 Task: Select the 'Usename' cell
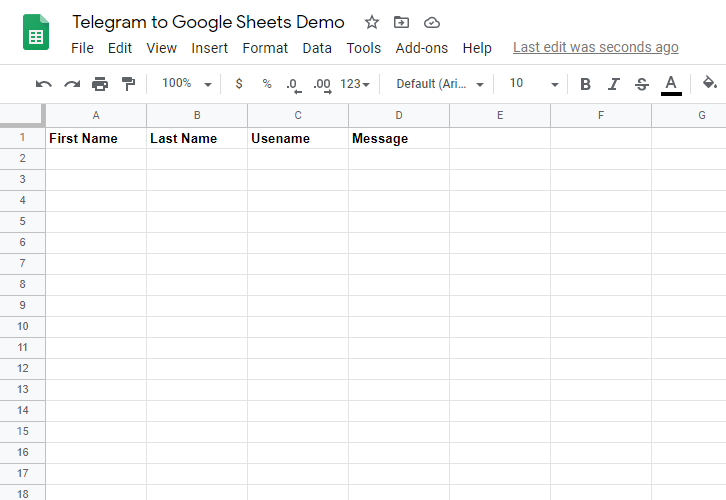298,138
